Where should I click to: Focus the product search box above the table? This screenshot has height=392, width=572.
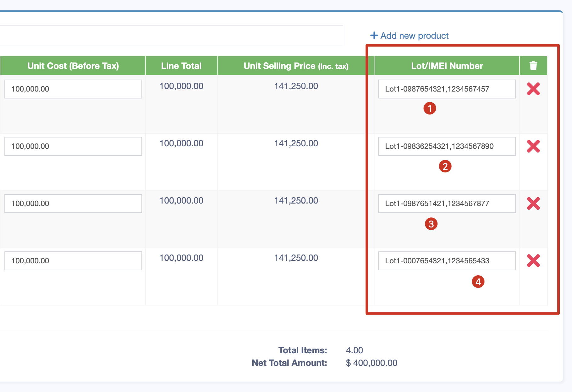pos(170,36)
